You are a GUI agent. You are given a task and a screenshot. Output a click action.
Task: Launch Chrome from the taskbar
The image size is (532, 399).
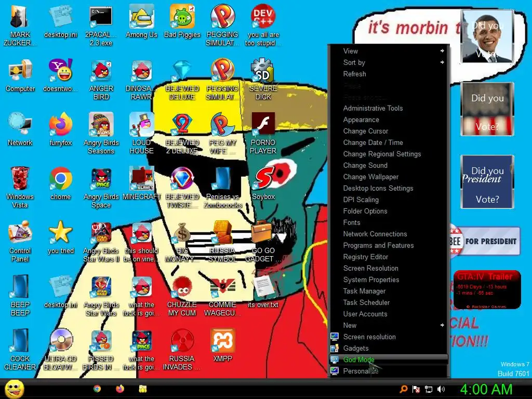click(x=97, y=389)
